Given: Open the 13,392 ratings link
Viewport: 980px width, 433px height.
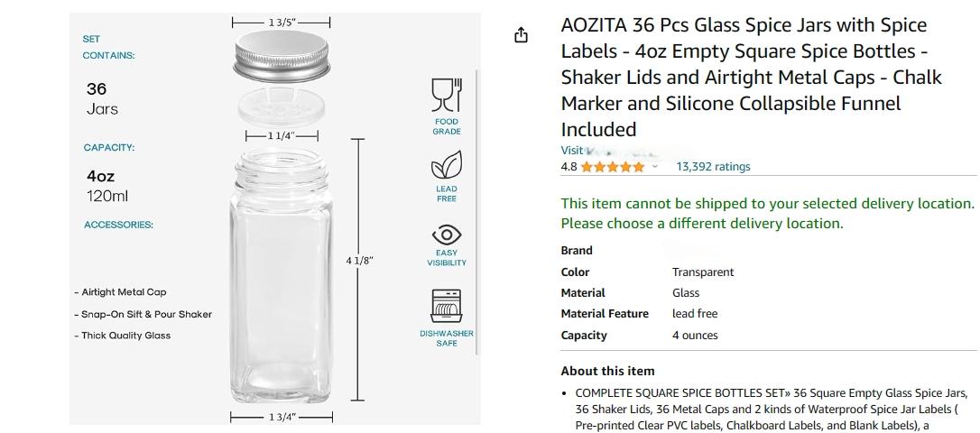Looking at the screenshot, I should [x=713, y=167].
